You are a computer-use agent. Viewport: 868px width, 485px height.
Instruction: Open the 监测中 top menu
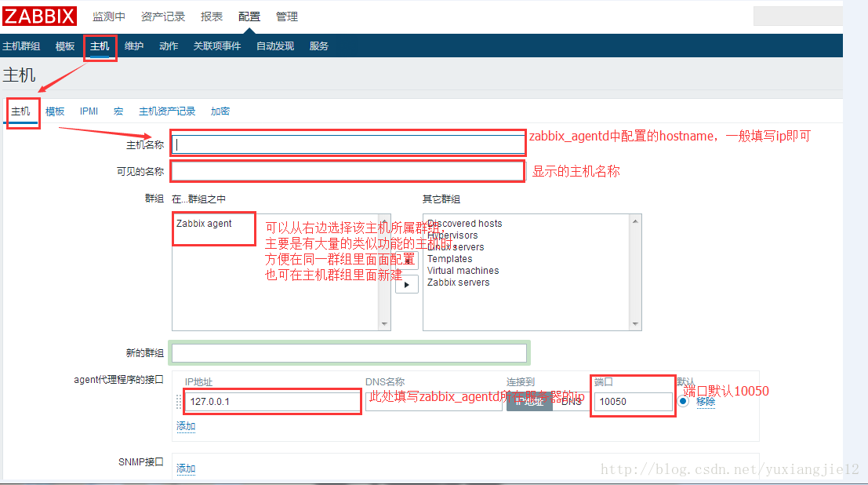(x=108, y=16)
